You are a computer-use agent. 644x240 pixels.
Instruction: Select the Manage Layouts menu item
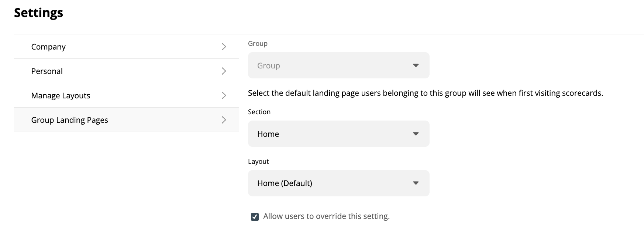click(61, 96)
